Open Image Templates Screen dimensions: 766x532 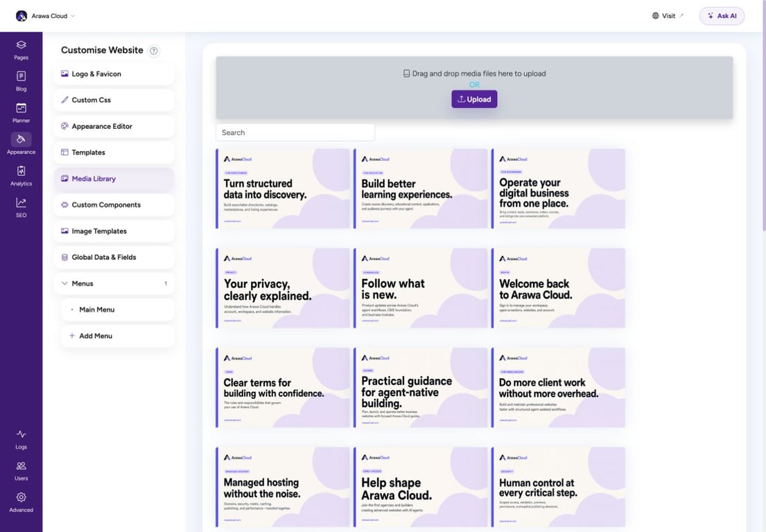click(114, 231)
